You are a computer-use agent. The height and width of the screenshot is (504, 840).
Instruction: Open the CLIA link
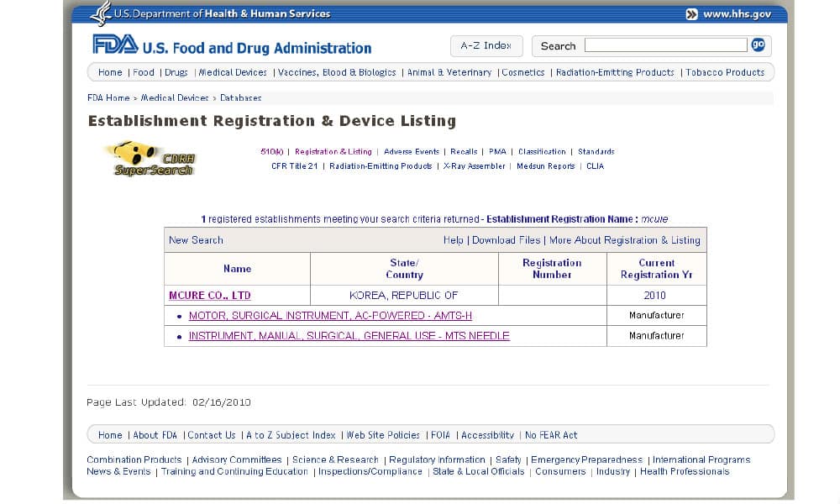[596, 166]
